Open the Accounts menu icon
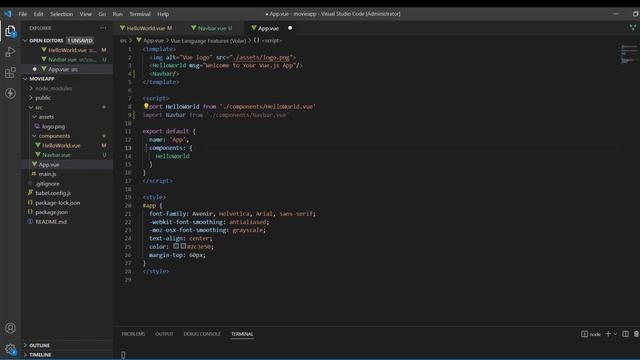Image resolution: width=640 pixels, height=360 pixels. [10, 328]
